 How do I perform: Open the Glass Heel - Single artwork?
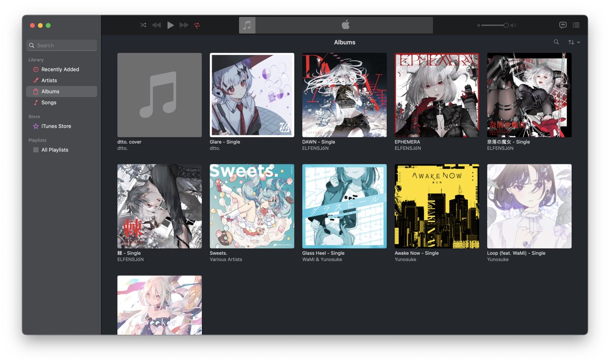[345, 206]
